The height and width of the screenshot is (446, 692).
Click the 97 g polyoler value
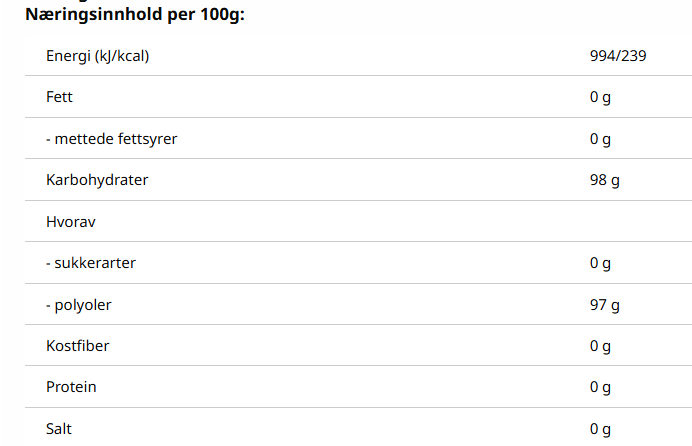(x=605, y=305)
